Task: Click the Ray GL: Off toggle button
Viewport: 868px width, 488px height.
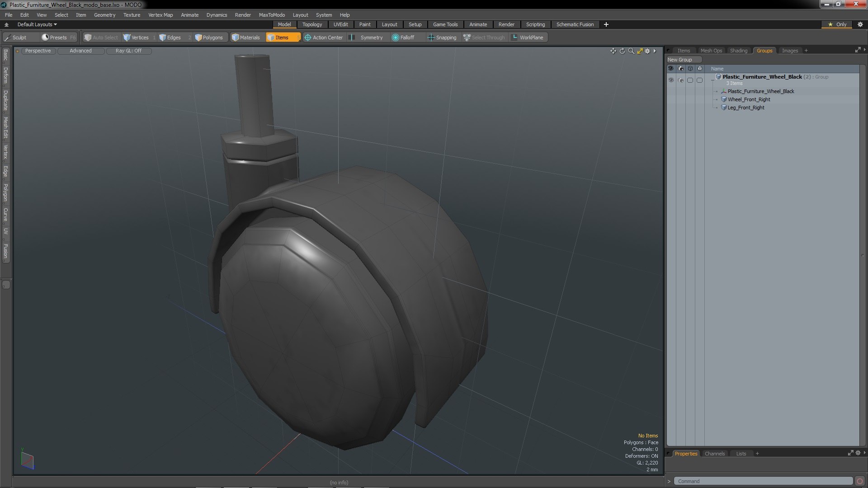Action: [128, 51]
